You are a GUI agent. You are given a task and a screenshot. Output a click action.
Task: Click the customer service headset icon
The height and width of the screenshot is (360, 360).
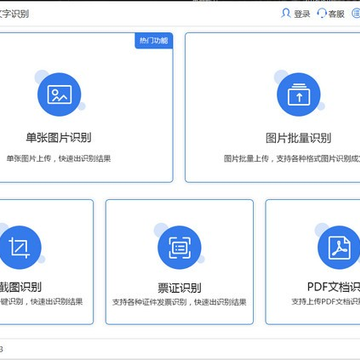tap(322, 13)
